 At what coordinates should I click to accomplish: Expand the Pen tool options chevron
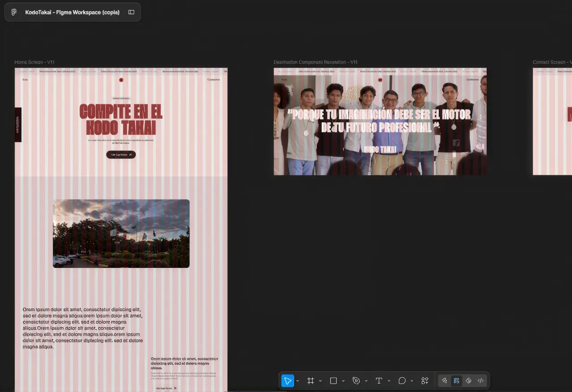coord(366,381)
